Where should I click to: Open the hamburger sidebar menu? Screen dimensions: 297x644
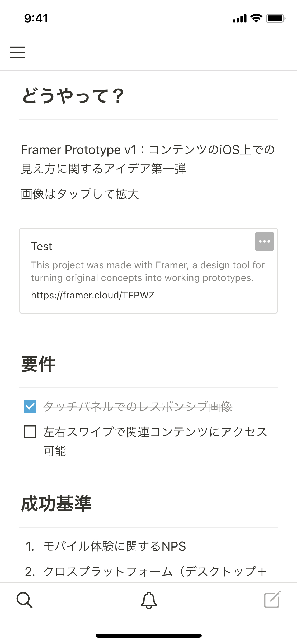[x=17, y=52]
